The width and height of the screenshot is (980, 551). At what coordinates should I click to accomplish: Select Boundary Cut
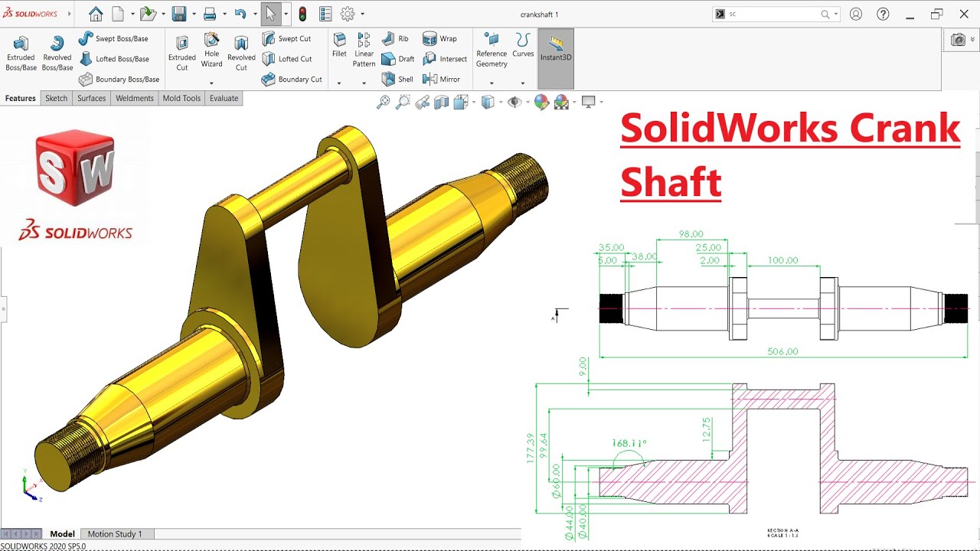coord(292,79)
